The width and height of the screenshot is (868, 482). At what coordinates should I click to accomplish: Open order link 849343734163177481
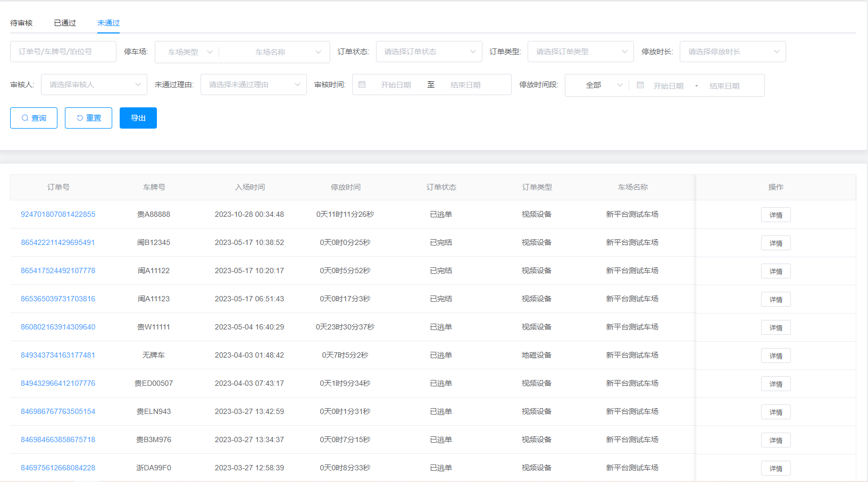[x=58, y=355]
